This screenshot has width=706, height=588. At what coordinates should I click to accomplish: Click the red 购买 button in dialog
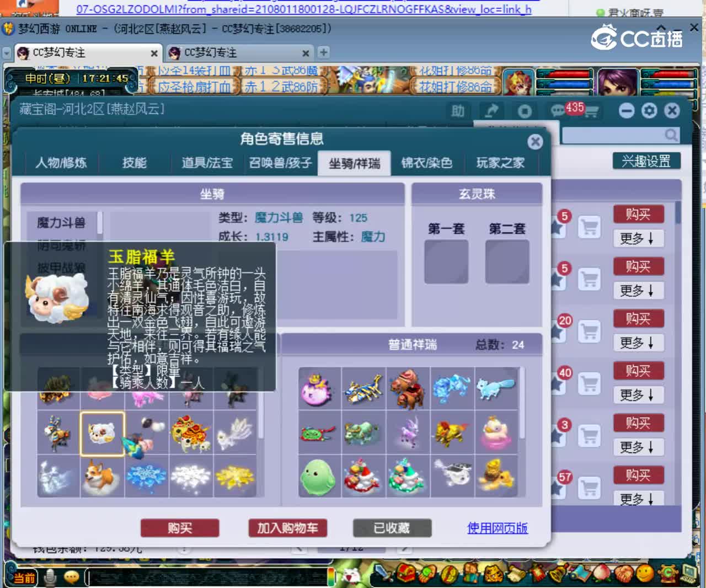(x=180, y=528)
